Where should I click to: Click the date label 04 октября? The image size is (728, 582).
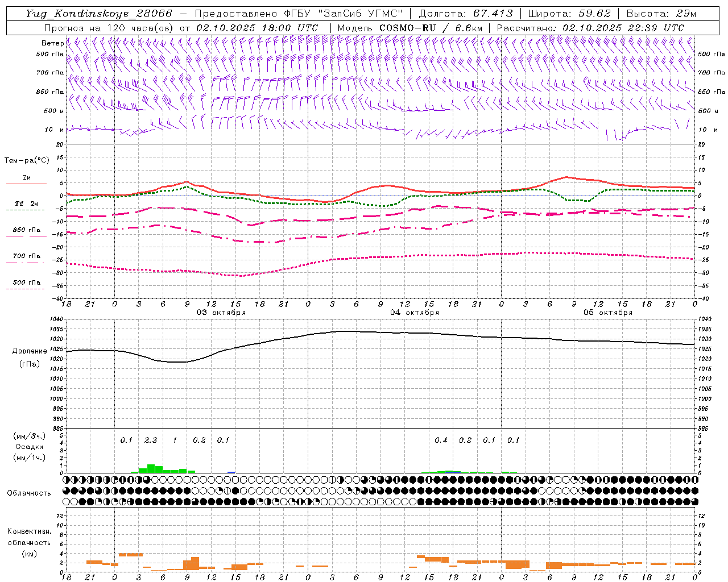pos(415,313)
